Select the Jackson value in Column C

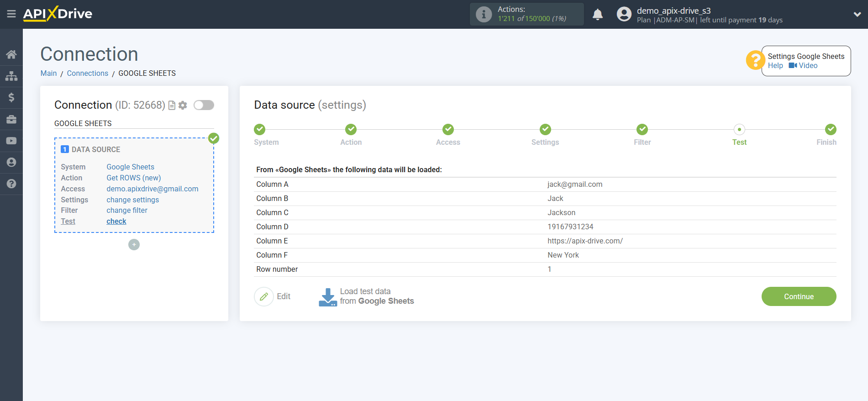click(561, 213)
